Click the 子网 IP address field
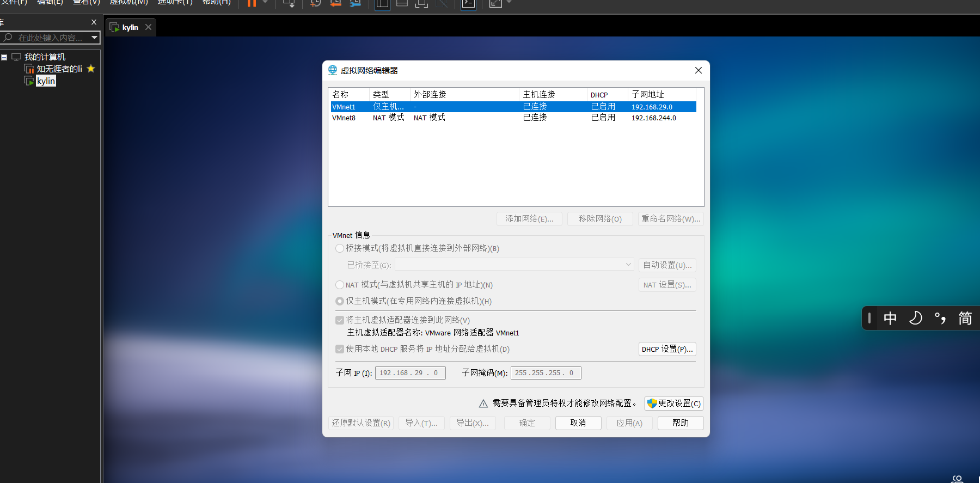 point(411,373)
